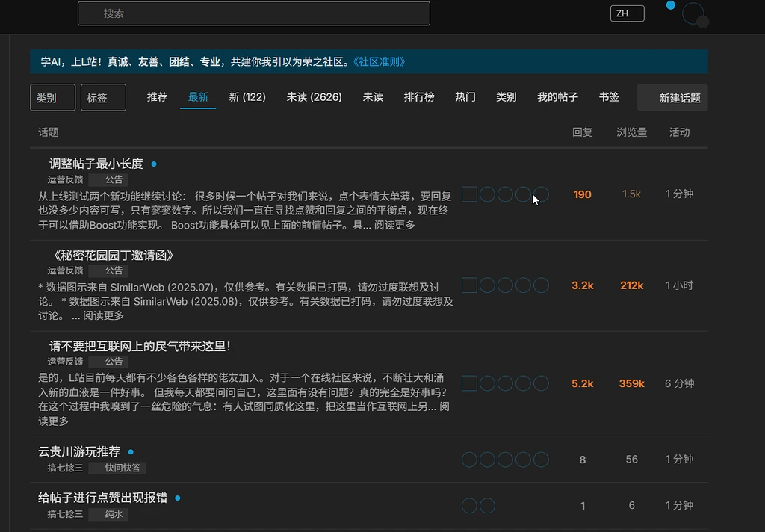
Task: Open the topic 云贵川游玩推荐
Action: click(x=79, y=451)
